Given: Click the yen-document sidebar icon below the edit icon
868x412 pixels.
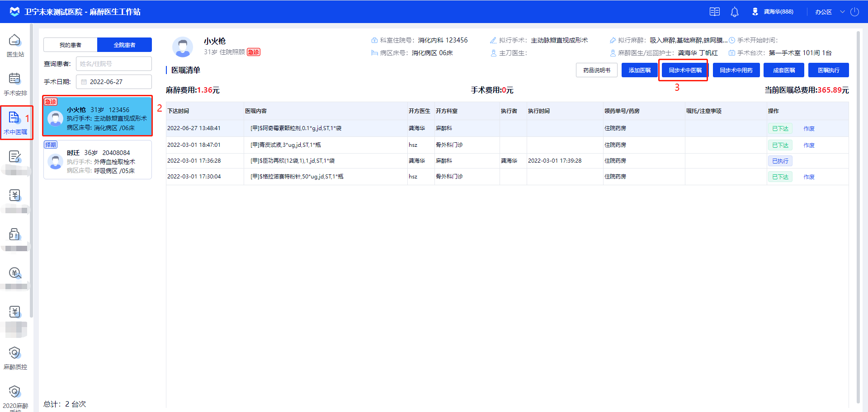Looking at the screenshot, I should click(x=15, y=195).
